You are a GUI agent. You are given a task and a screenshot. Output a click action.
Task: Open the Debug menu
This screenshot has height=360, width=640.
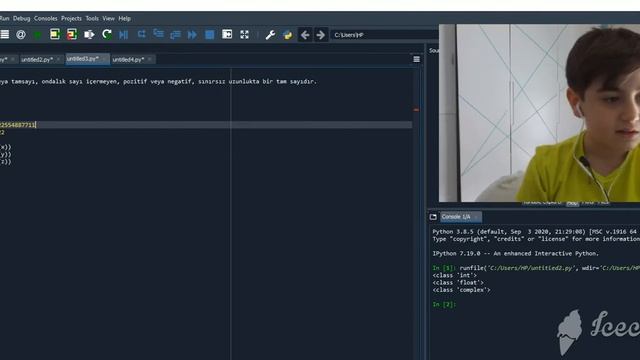click(22, 18)
